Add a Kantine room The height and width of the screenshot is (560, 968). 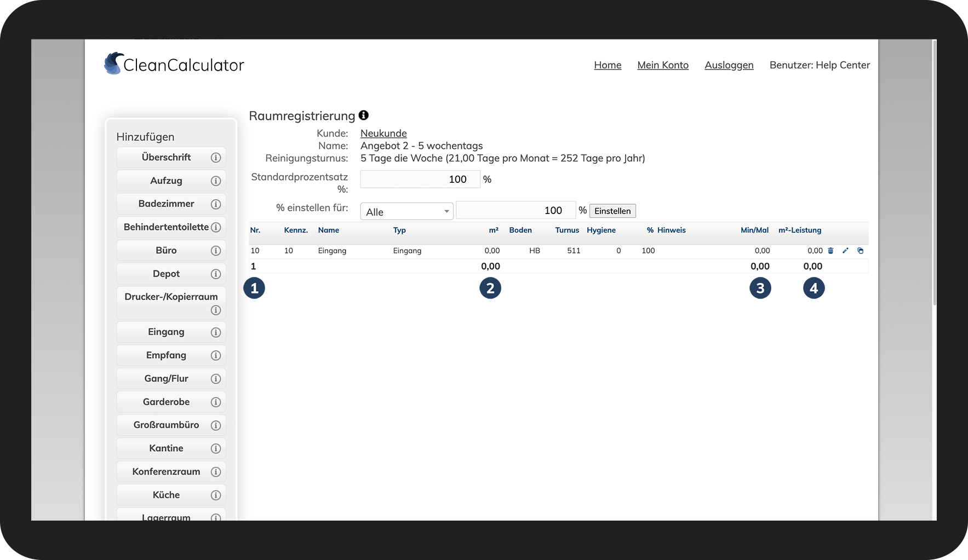(166, 448)
